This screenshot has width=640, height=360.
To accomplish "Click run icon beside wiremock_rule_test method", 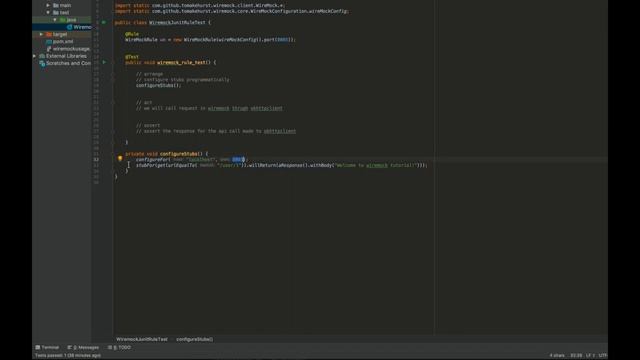I will (104, 62).
